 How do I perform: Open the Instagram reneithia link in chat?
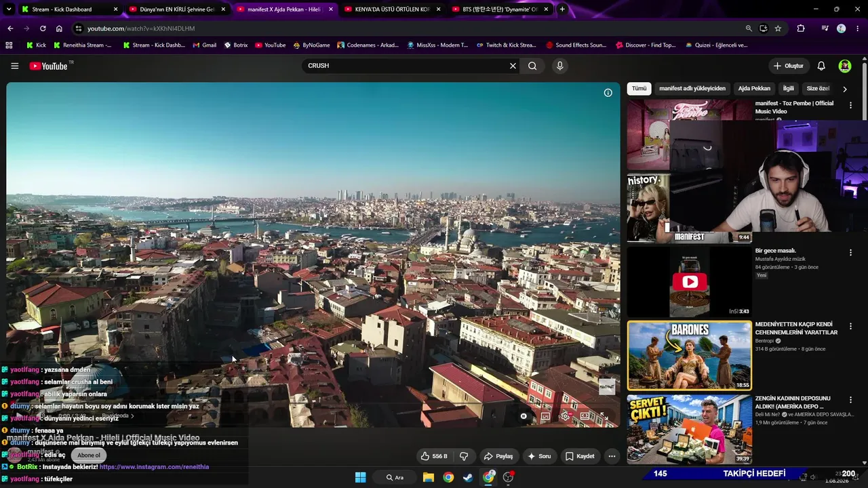coord(154,467)
